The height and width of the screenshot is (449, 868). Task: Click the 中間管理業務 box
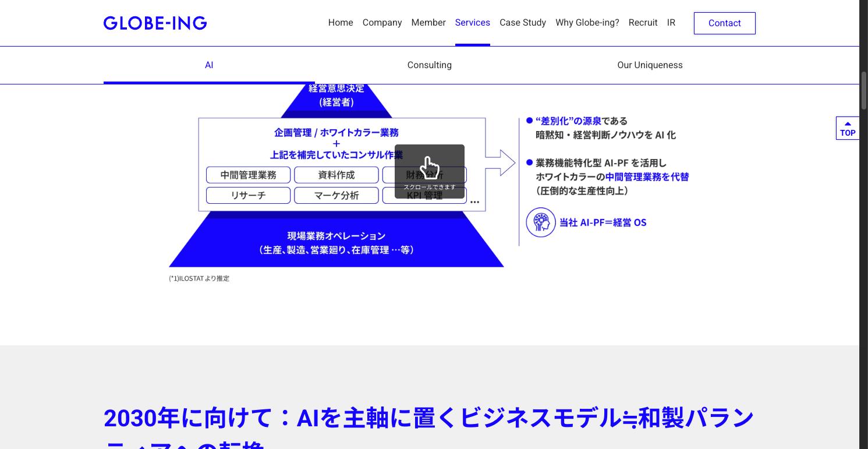coord(248,175)
